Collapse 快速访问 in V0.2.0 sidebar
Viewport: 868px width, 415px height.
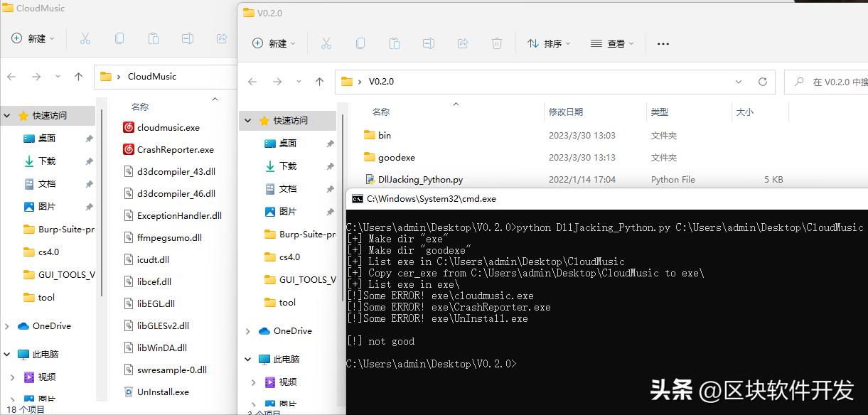coord(248,121)
